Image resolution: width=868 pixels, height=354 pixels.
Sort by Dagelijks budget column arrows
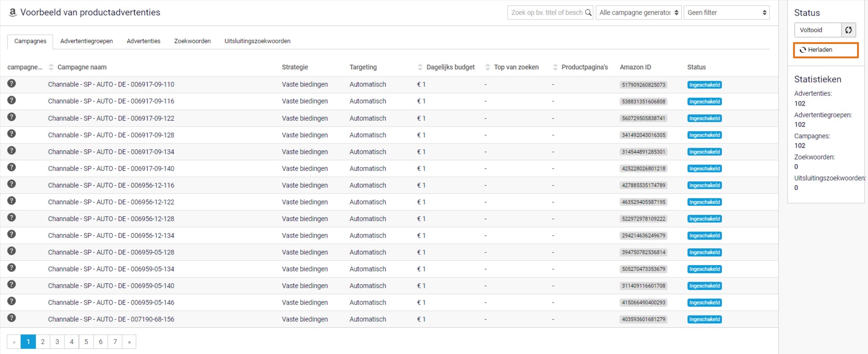click(x=420, y=67)
